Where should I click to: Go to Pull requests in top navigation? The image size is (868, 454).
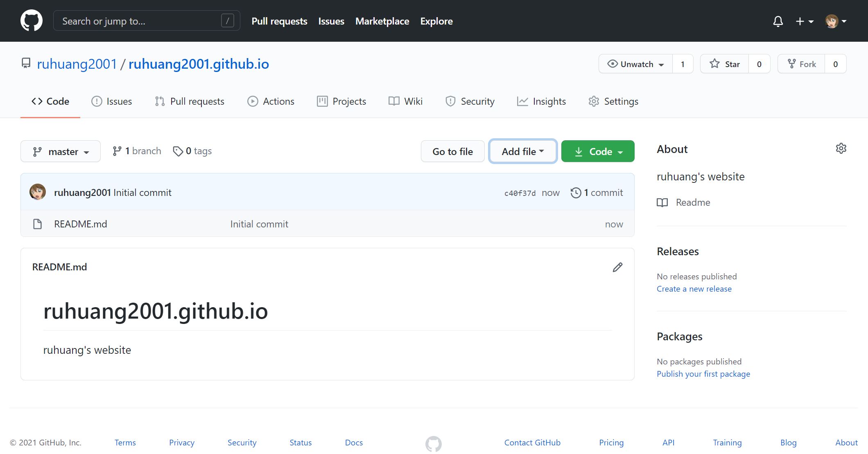pos(279,21)
